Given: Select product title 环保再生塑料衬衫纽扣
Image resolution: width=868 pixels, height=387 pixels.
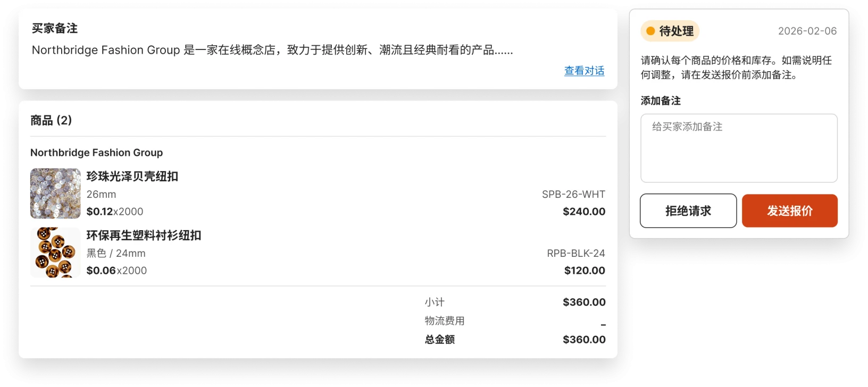Looking at the screenshot, I should pos(144,235).
